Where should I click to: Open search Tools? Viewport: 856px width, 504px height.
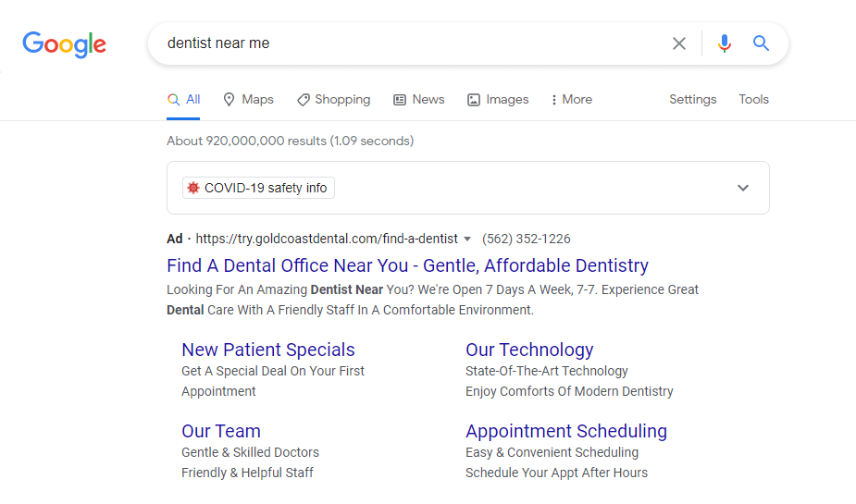[753, 99]
